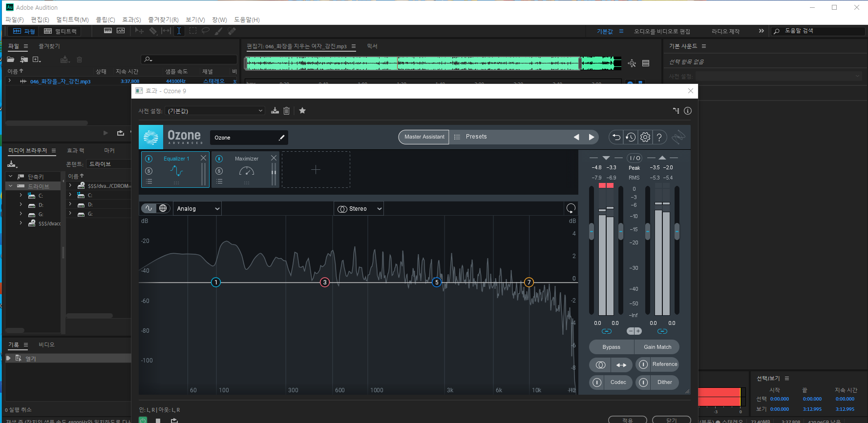Solo the Maximizer module
868x423 pixels.
[x=219, y=171]
